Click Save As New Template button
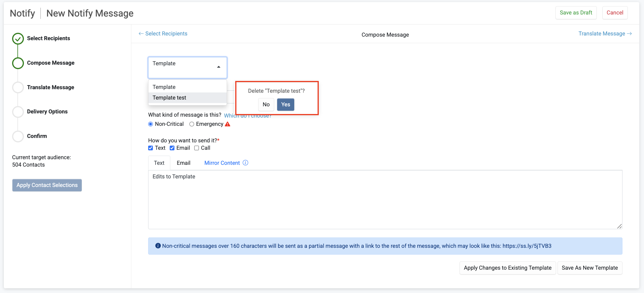The height and width of the screenshot is (293, 644). point(589,268)
